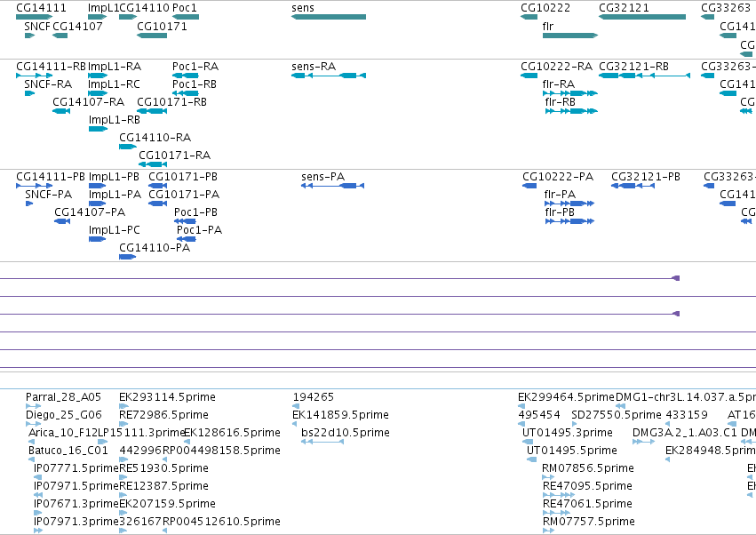Select the EK141859.5prime EST label
Viewport: 756px width, 535px height.
click(340, 415)
